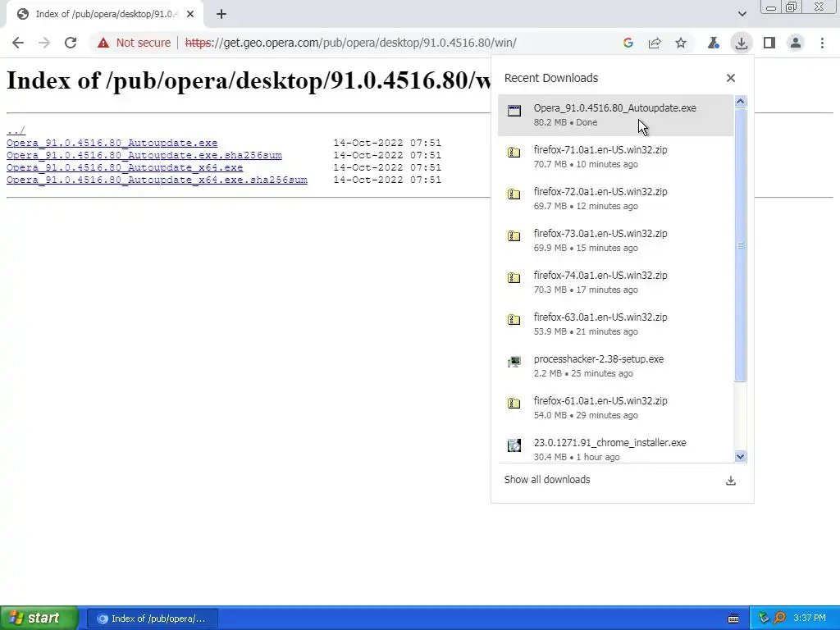Viewport: 840px width, 630px height.
Task: Click Show all downloads
Action: pyautogui.click(x=547, y=480)
